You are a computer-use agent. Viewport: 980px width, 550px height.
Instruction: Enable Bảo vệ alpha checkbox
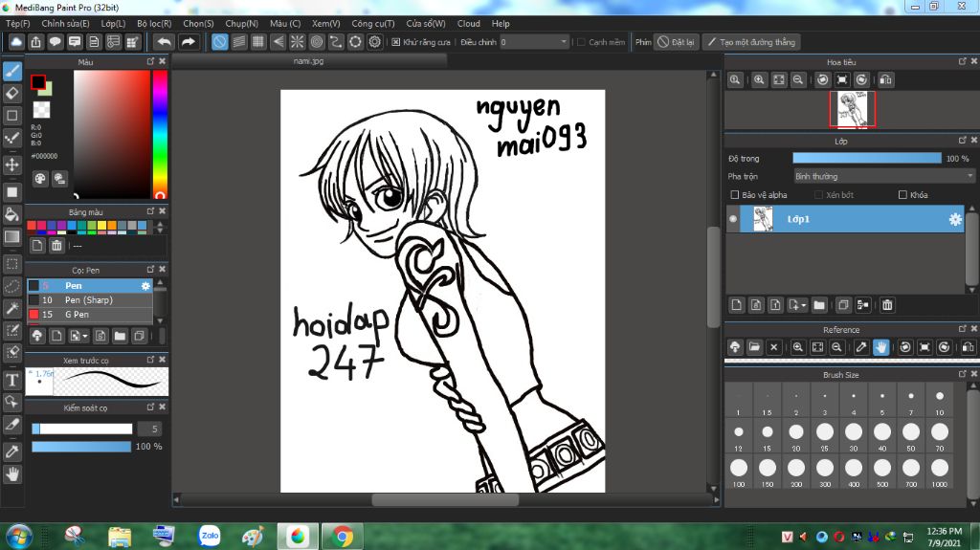tap(735, 195)
